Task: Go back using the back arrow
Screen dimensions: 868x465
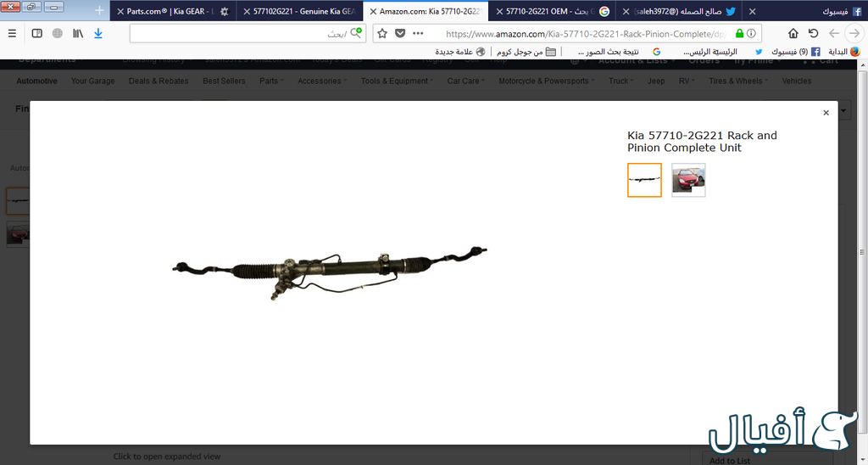Action: click(854, 33)
